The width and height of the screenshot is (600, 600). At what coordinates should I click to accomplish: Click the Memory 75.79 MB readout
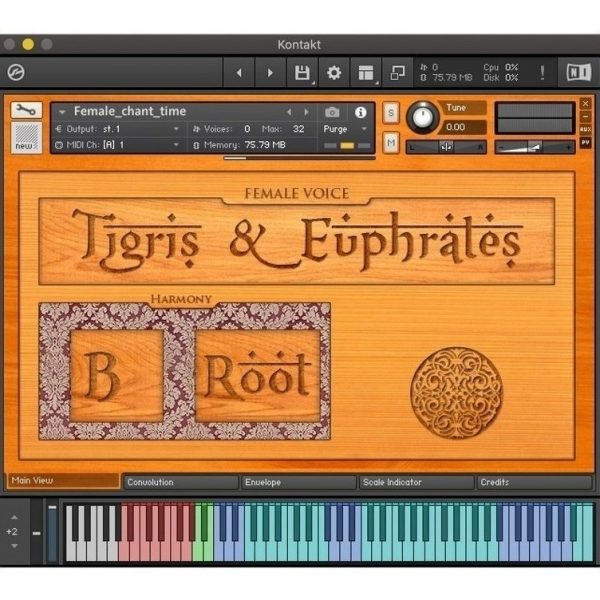tap(245, 145)
